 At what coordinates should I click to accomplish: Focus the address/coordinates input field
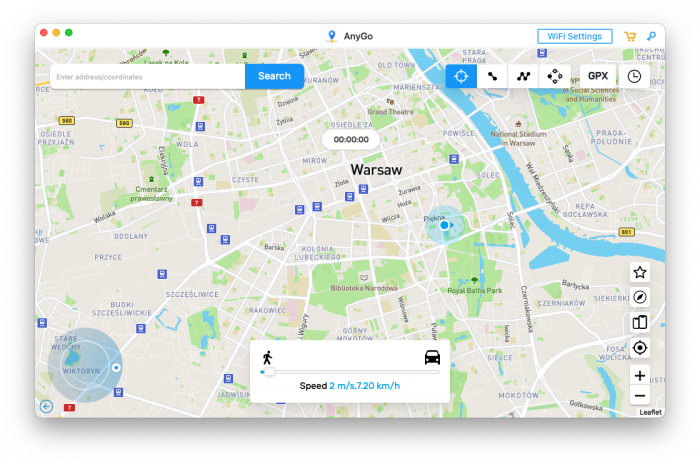click(x=148, y=77)
